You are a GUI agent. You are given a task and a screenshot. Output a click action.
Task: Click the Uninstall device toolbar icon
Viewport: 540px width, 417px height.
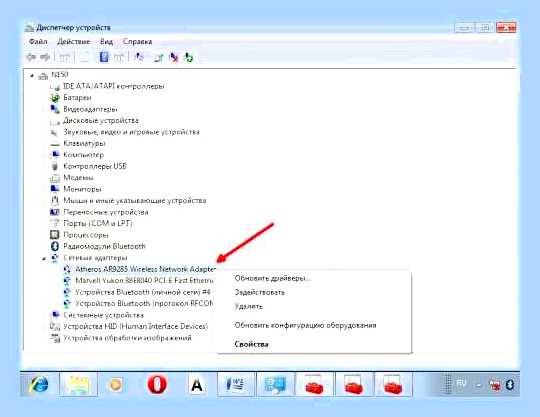click(174, 58)
